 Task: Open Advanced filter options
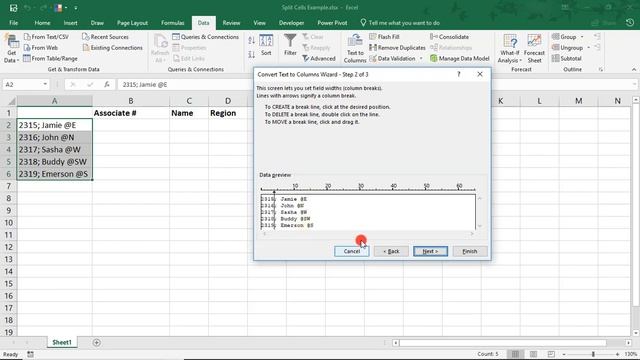tap(319, 59)
